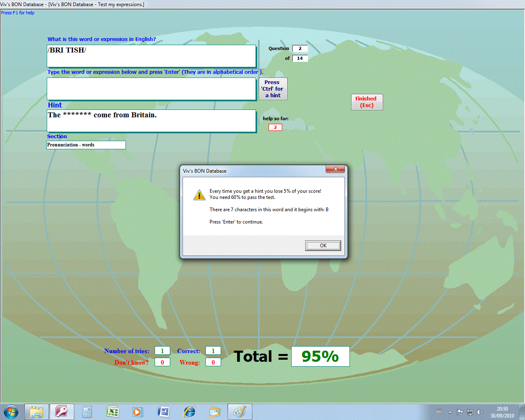Click the Section field 'Pronunciation - words'
Screen dimensions: 525x420
pos(86,145)
